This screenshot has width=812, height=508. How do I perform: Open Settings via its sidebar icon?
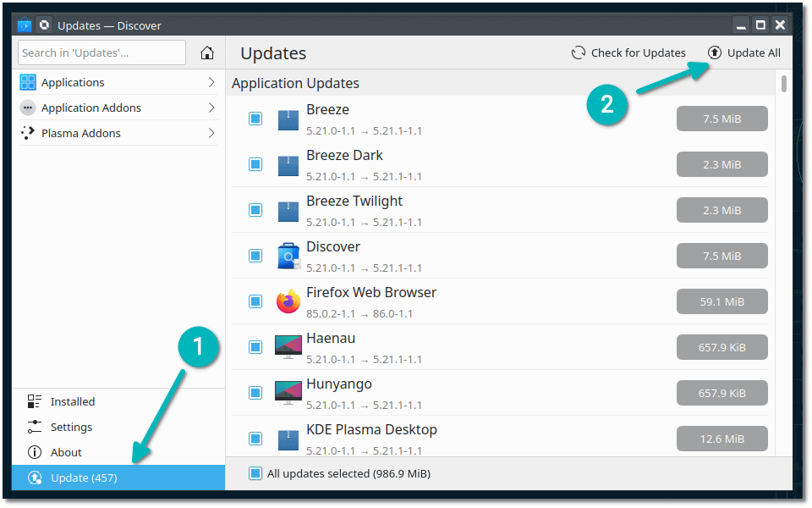[36, 426]
